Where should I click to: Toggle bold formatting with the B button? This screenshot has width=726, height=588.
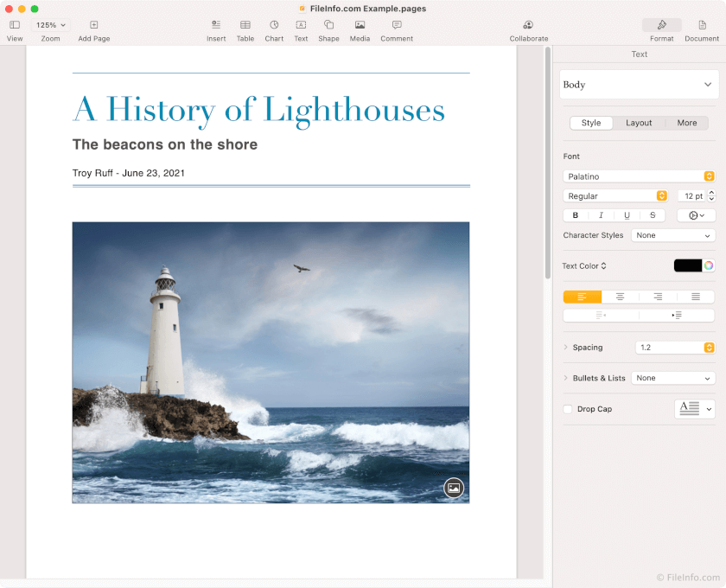[575, 214]
